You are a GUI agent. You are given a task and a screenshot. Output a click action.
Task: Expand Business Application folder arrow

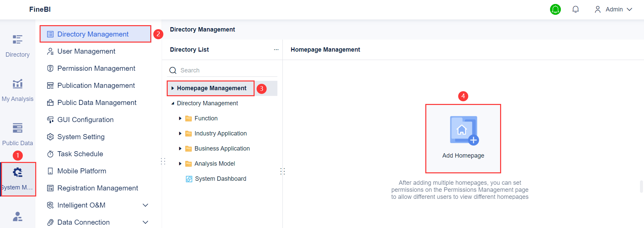[180, 149]
